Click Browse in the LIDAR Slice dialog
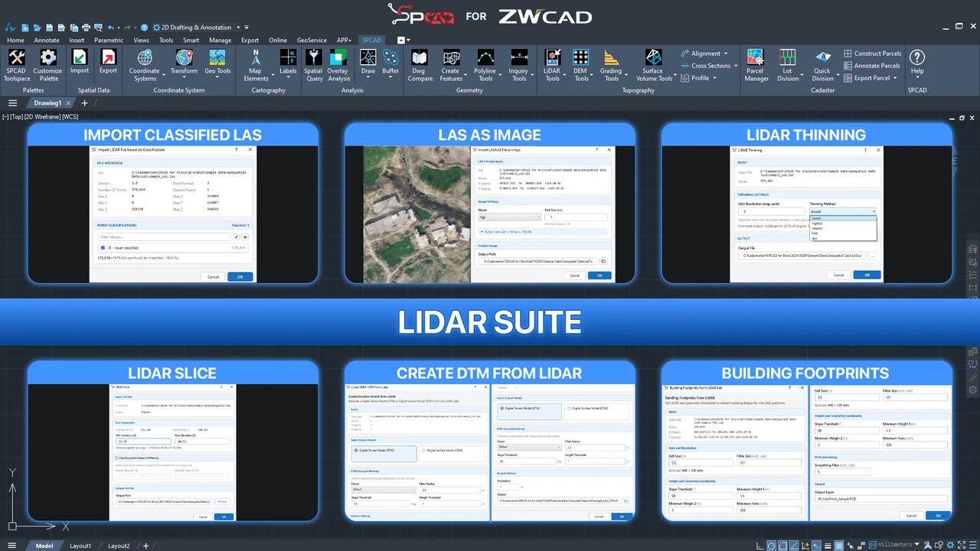The height and width of the screenshot is (551, 980). [x=222, y=501]
